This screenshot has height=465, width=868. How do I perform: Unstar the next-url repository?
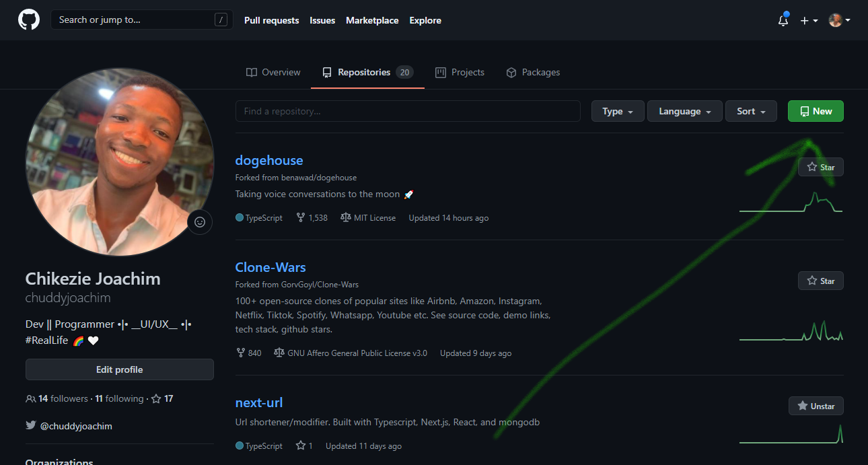(816, 406)
